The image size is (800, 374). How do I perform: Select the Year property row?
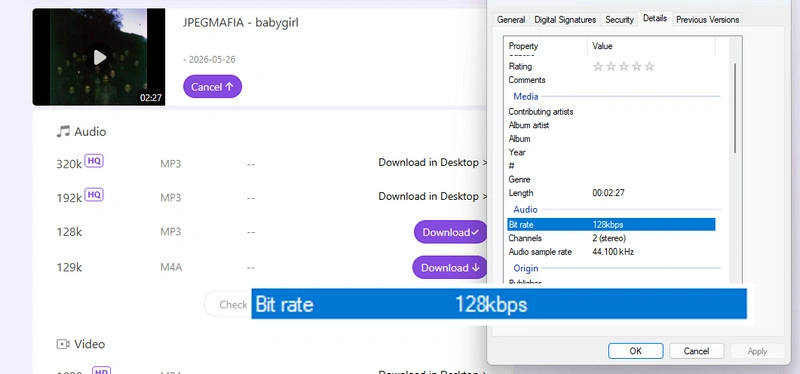611,152
